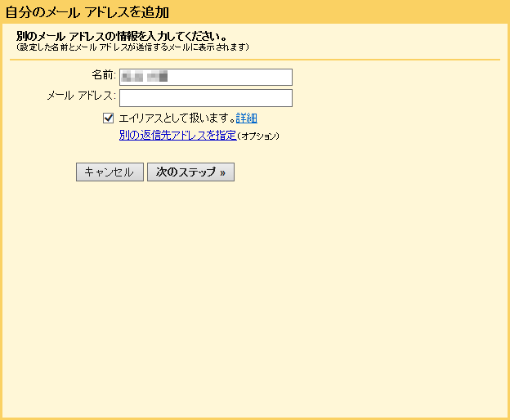Click 別の返信先アドレスを指定 link
The image size is (510, 420).
click(178, 135)
